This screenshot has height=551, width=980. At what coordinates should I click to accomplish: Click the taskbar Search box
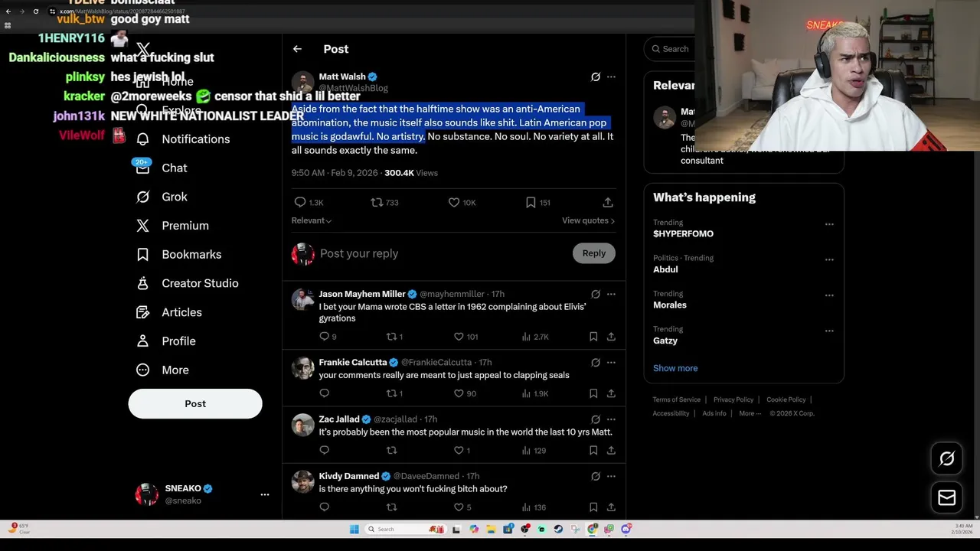click(404, 529)
